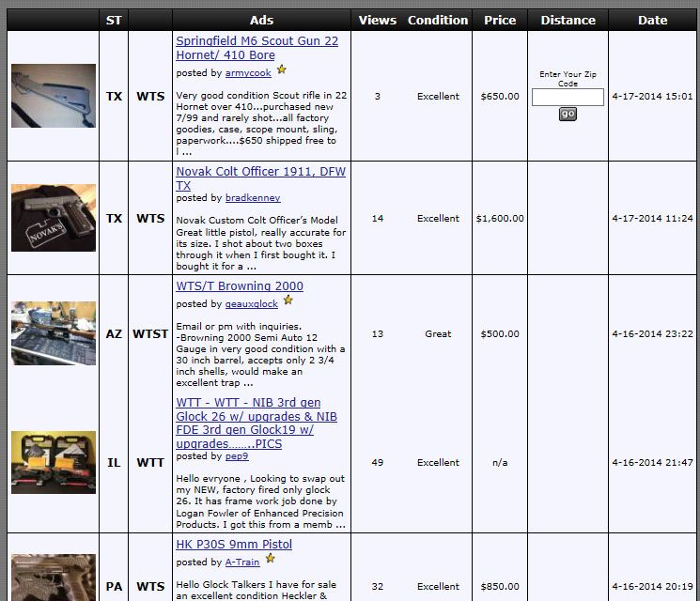Click the star icon beside geauxglock
The width and height of the screenshot is (700, 601).
(x=288, y=300)
